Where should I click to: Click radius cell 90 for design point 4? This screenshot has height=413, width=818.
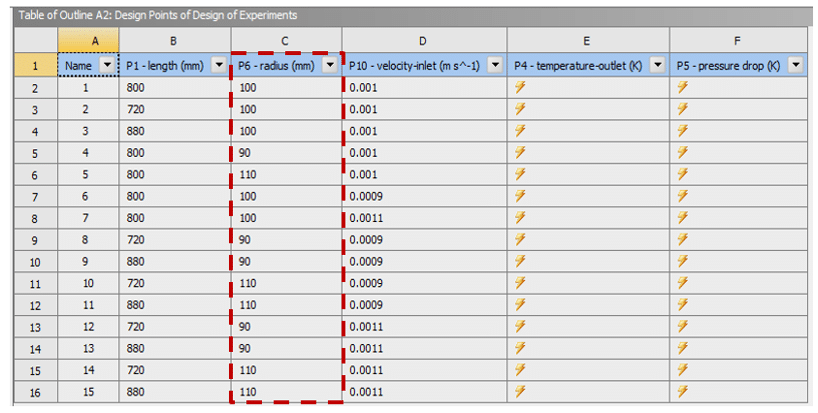click(x=286, y=153)
